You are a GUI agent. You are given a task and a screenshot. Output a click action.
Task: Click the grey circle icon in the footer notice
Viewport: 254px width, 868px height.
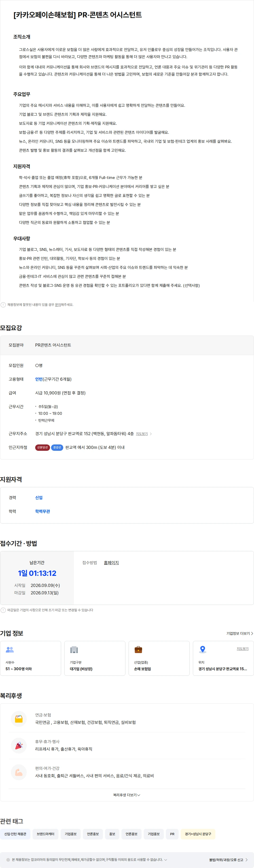click(8, 860)
